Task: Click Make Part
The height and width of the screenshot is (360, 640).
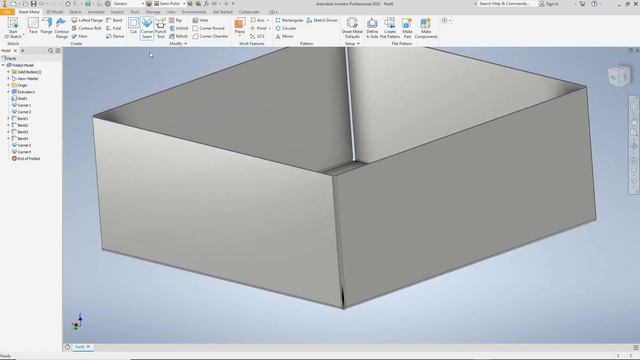Action: 407,28
